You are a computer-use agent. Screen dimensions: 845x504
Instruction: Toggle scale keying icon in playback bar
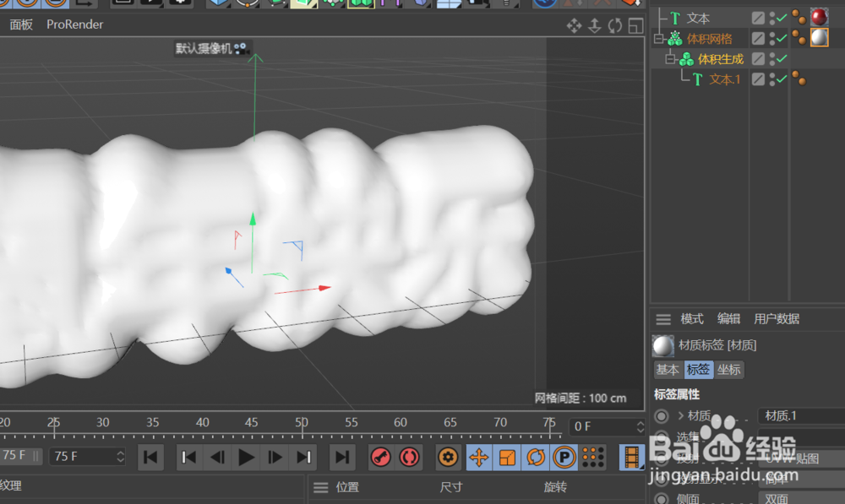click(508, 458)
